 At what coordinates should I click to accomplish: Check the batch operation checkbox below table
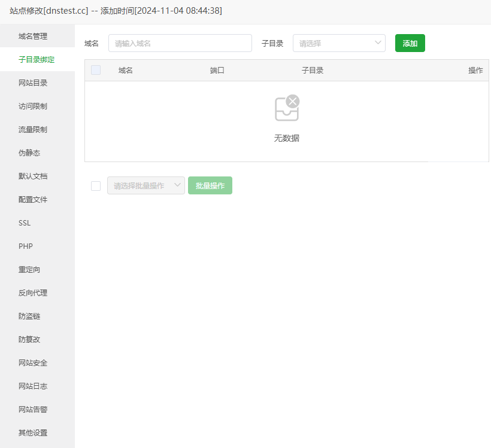[x=96, y=186]
